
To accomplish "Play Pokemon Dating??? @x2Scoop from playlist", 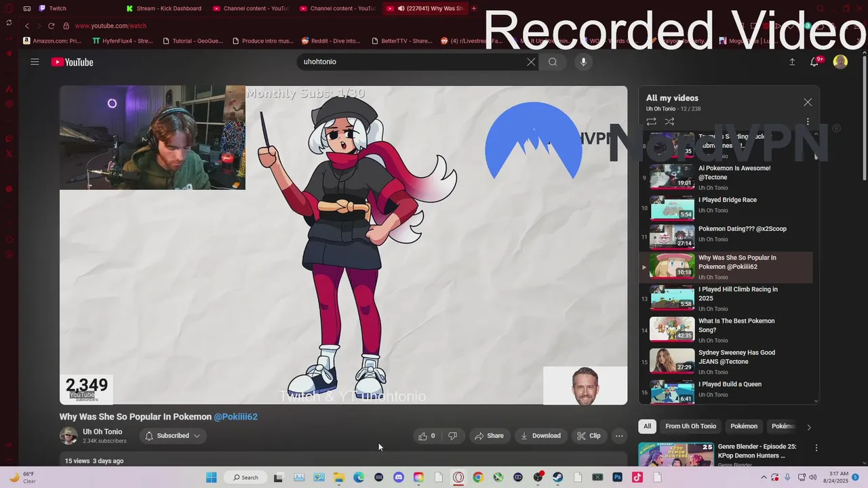I will pyautogui.click(x=726, y=237).
